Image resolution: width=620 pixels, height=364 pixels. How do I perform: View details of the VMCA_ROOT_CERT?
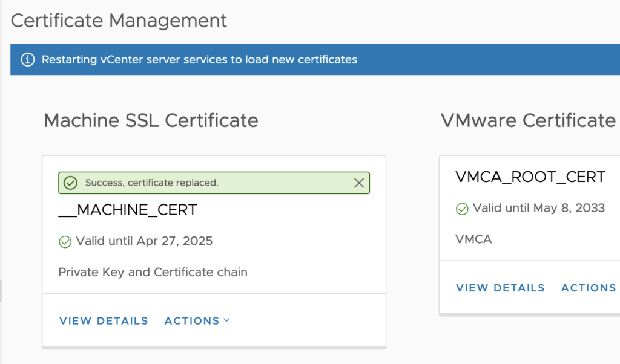[x=500, y=288]
